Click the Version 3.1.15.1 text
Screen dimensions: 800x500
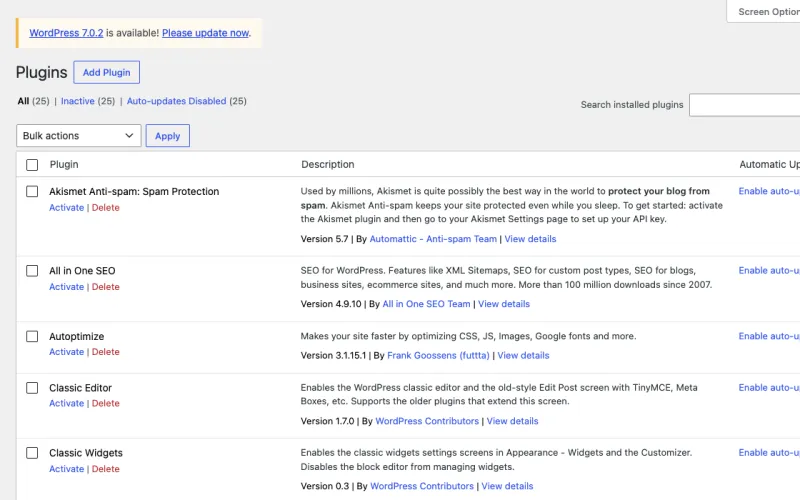click(x=333, y=356)
